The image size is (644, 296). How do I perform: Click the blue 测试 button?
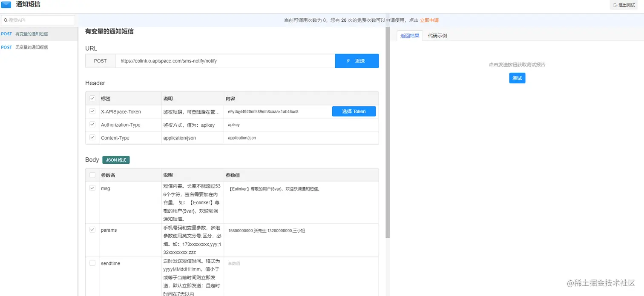(x=517, y=78)
